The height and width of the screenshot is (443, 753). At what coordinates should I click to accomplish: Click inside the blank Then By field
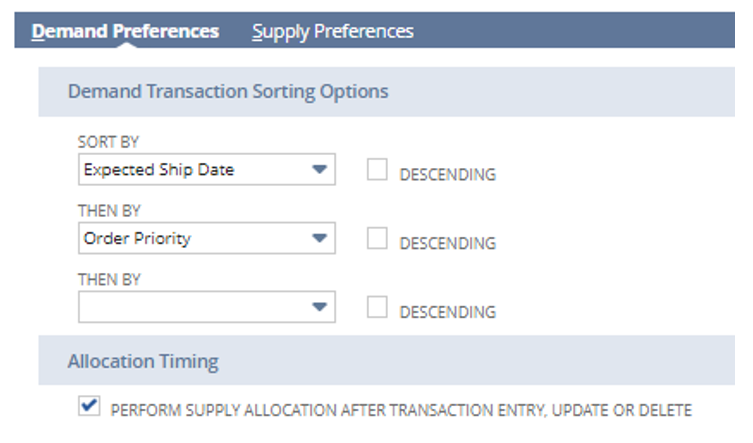(x=190, y=307)
